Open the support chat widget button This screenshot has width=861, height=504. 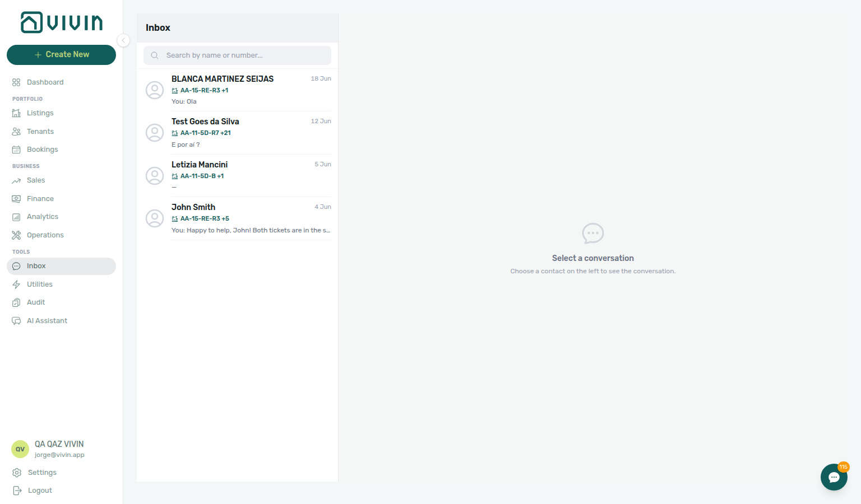834,477
